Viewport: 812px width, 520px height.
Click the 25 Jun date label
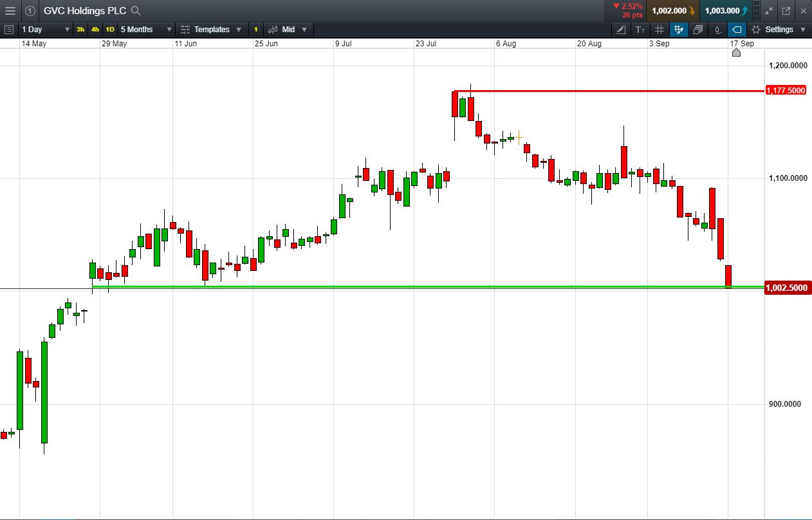tap(266, 44)
